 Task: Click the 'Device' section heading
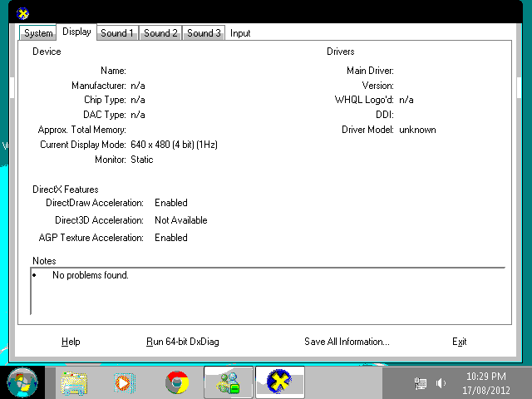tap(47, 52)
